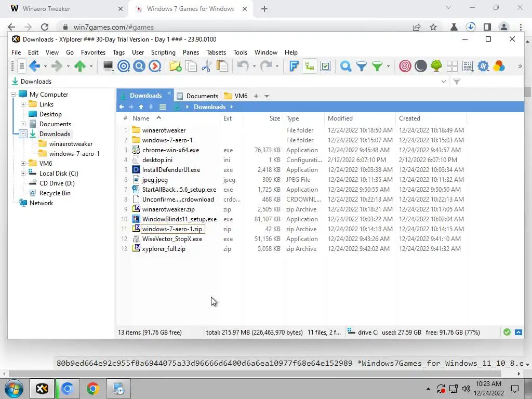Expand the Links tree node
The width and height of the screenshot is (532, 399).
(23, 104)
